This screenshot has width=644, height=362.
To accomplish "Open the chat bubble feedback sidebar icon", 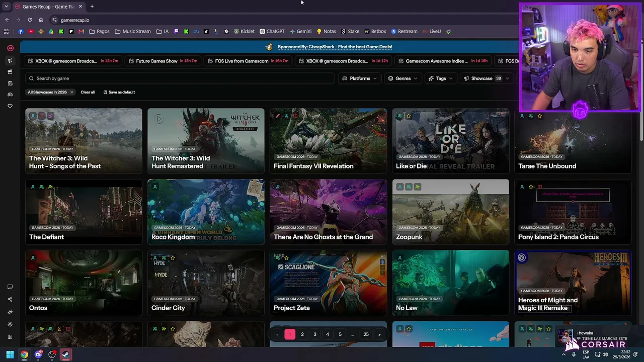I will tap(10, 287).
